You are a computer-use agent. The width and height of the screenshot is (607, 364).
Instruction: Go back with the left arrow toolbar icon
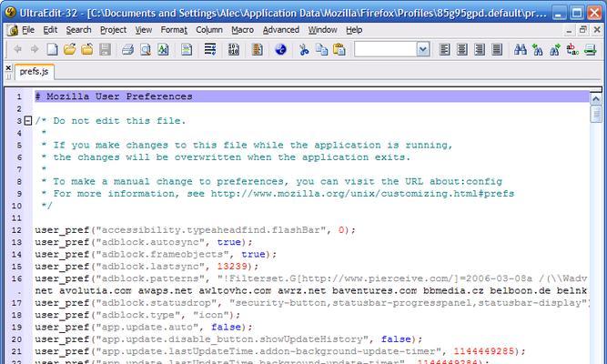17,49
